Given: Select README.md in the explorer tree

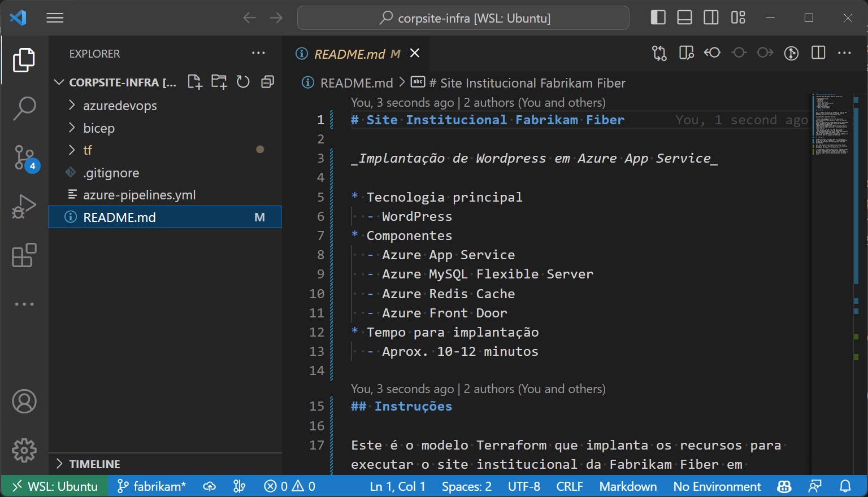Looking at the screenshot, I should click(165, 217).
